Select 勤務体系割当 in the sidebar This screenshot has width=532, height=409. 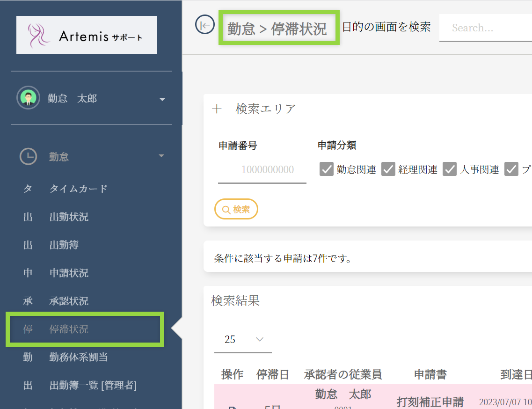pyautogui.click(x=79, y=358)
